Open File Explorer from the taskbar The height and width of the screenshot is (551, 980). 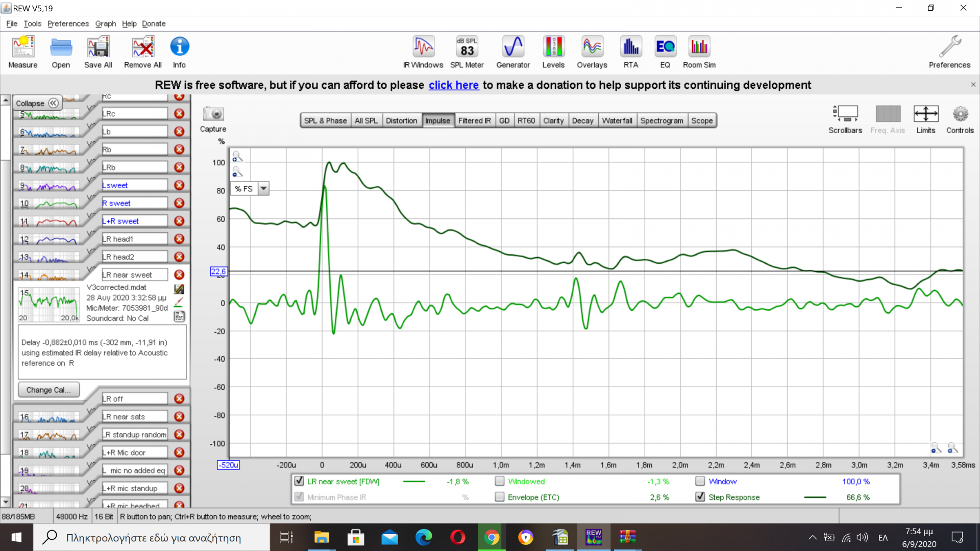[322, 537]
